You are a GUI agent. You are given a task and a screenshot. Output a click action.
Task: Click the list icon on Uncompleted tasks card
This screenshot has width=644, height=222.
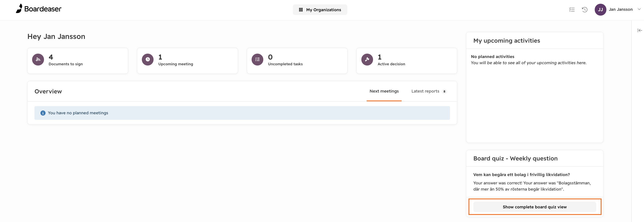257,59
